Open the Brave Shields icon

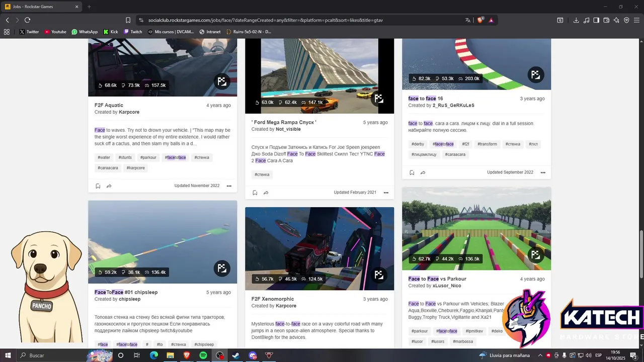click(480, 20)
